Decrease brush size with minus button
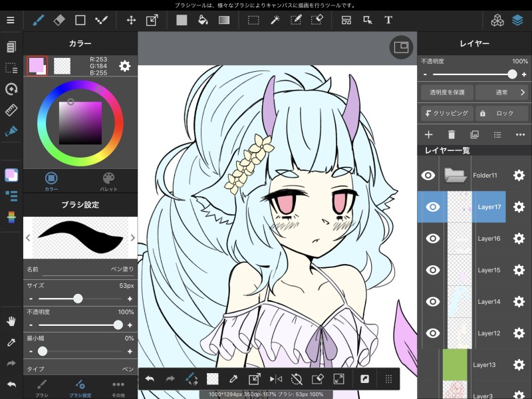Viewport: 532px width, 399px height. point(31,299)
